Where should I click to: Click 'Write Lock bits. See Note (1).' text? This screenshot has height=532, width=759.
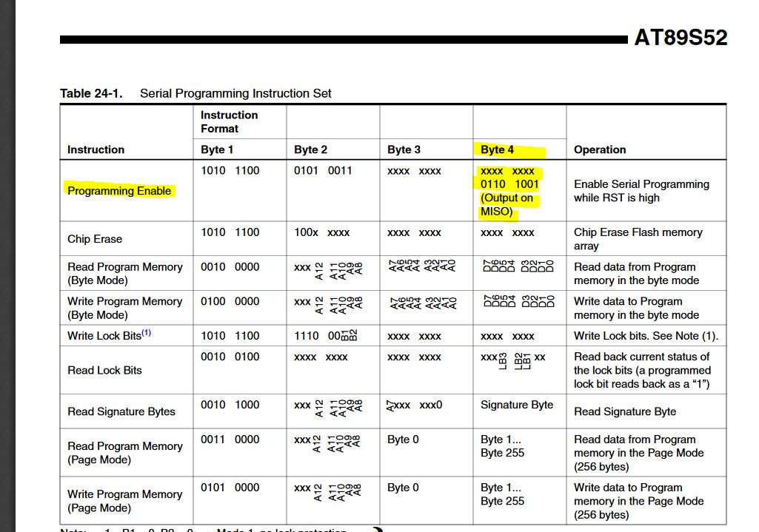[646, 336]
